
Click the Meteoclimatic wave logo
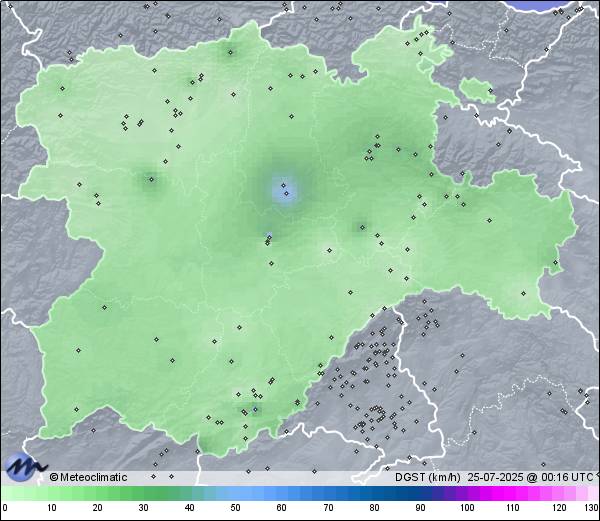click(x=25, y=467)
